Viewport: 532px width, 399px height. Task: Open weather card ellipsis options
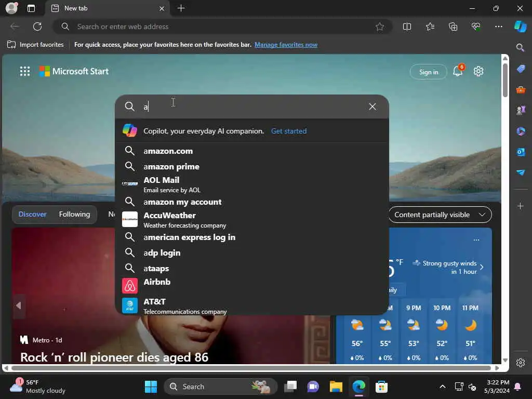[476, 240]
